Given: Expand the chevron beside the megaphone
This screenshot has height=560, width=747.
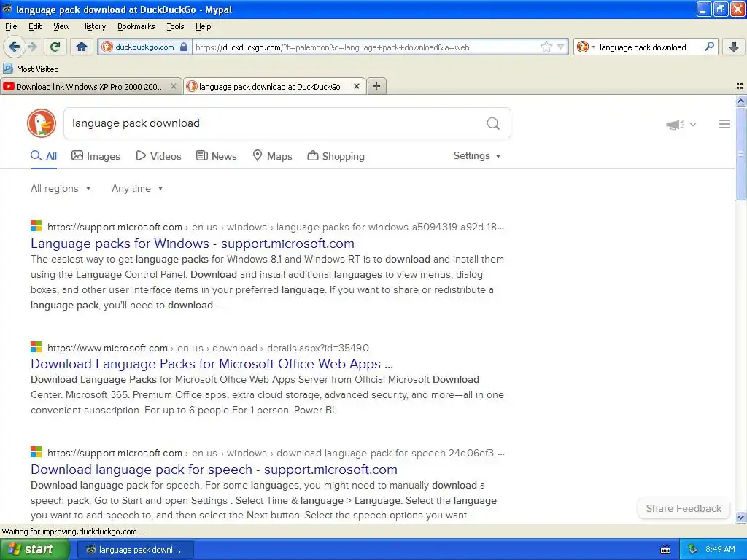Looking at the screenshot, I should pyautogui.click(x=693, y=124).
